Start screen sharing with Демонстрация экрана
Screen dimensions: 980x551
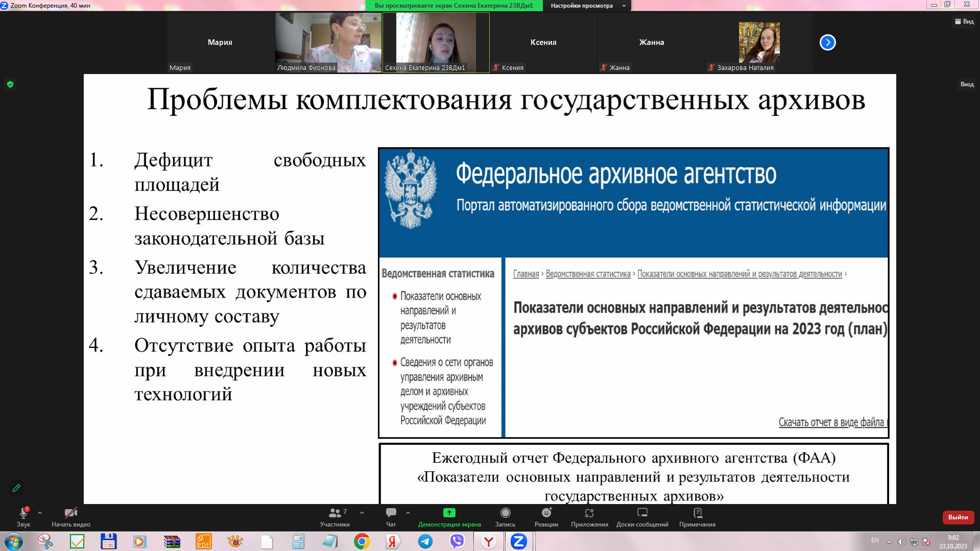(449, 516)
